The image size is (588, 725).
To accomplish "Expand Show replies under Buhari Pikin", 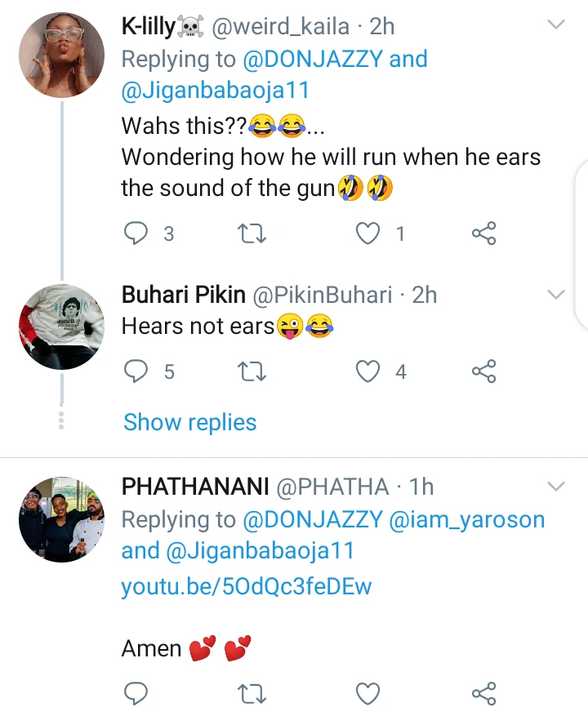I will [189, 422].
